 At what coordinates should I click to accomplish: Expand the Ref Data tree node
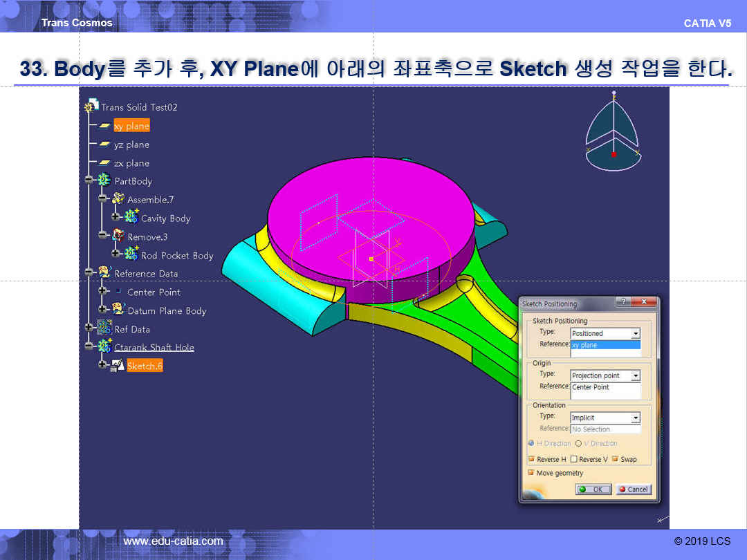tap(89, 329)
